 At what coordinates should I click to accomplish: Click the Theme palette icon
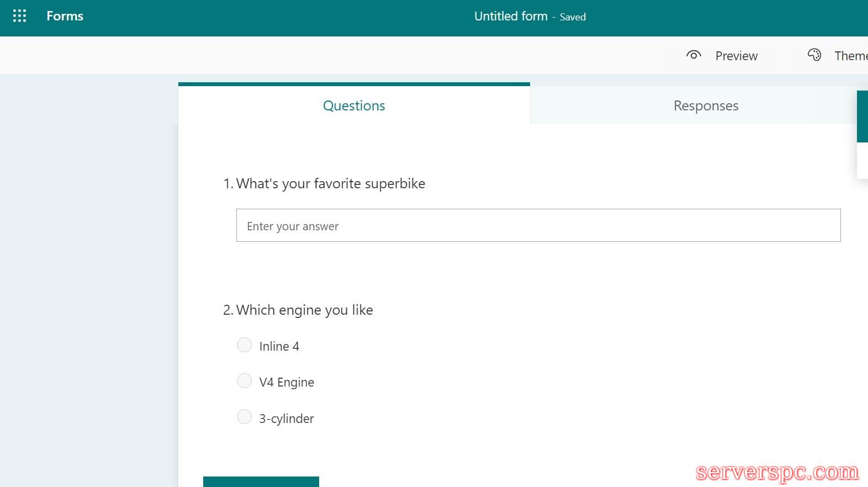(x=814, y=55)
